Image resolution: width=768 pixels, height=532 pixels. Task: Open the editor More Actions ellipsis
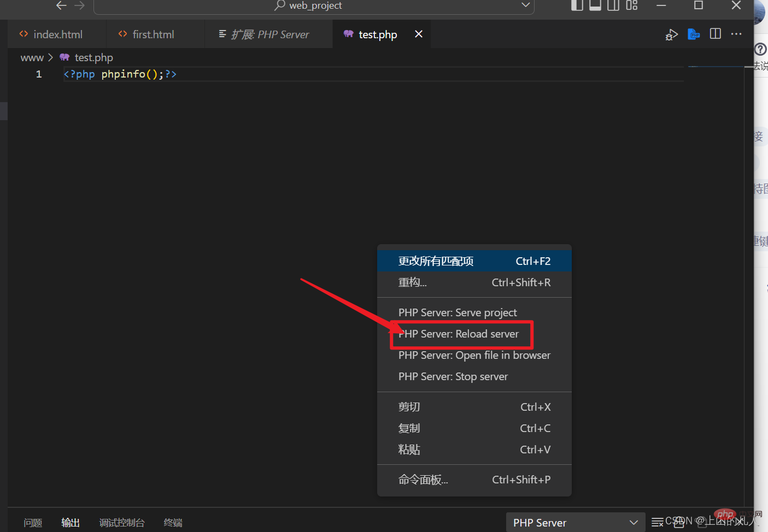[x=736, y=34]
